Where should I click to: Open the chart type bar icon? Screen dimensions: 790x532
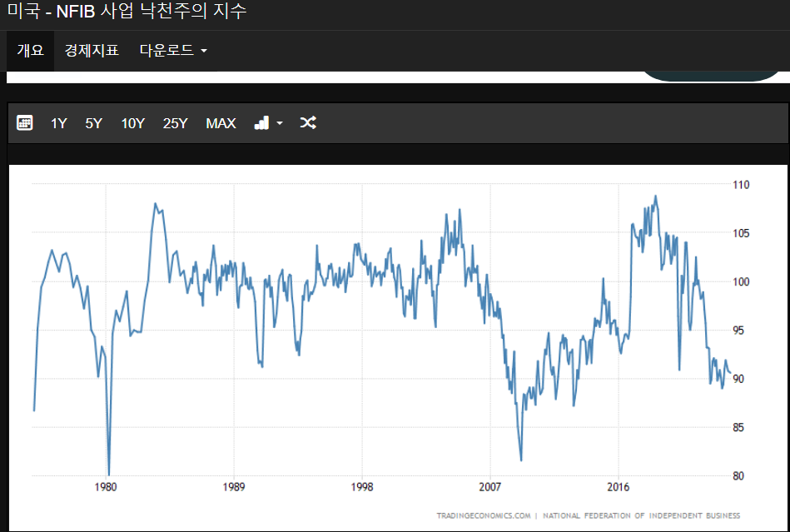261,123
